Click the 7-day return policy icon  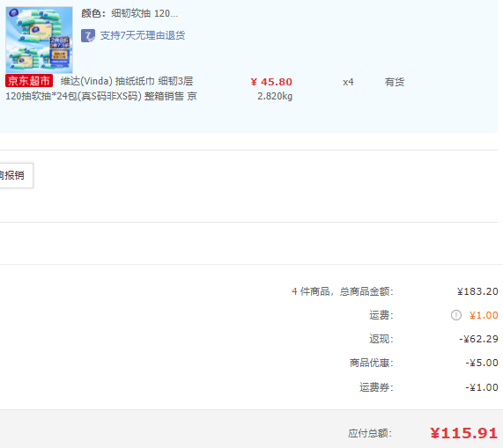pos(88,35)
